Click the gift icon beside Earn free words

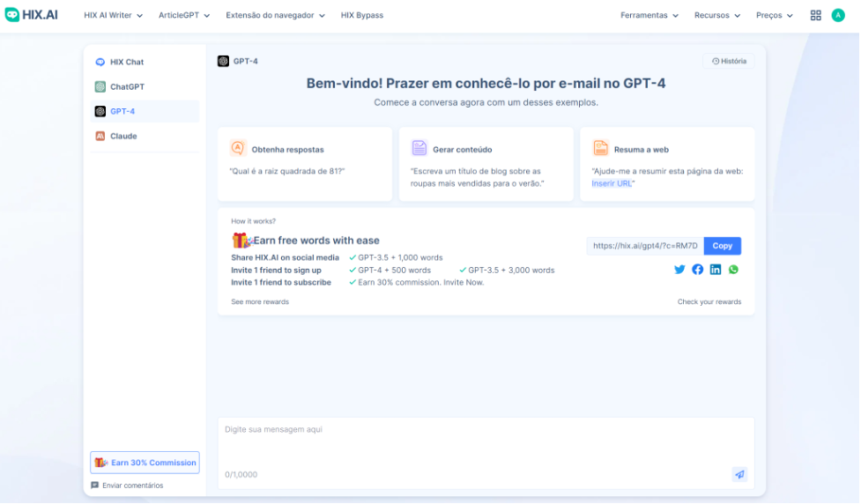(241, 241)
